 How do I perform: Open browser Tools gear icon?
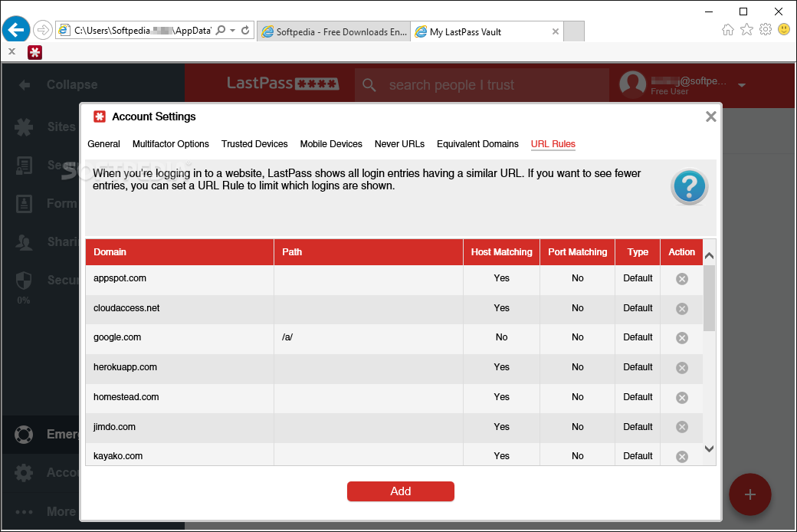[x=766, y=29]
